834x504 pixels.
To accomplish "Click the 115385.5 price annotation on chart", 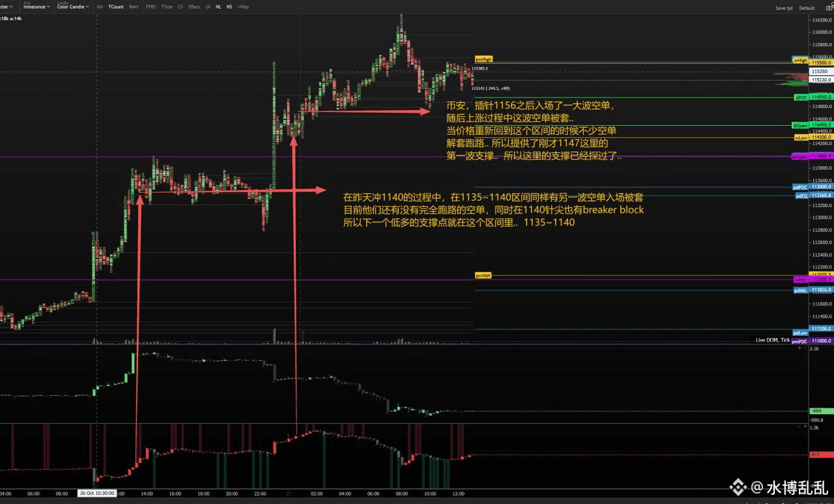I will click(x=480, y=68).
